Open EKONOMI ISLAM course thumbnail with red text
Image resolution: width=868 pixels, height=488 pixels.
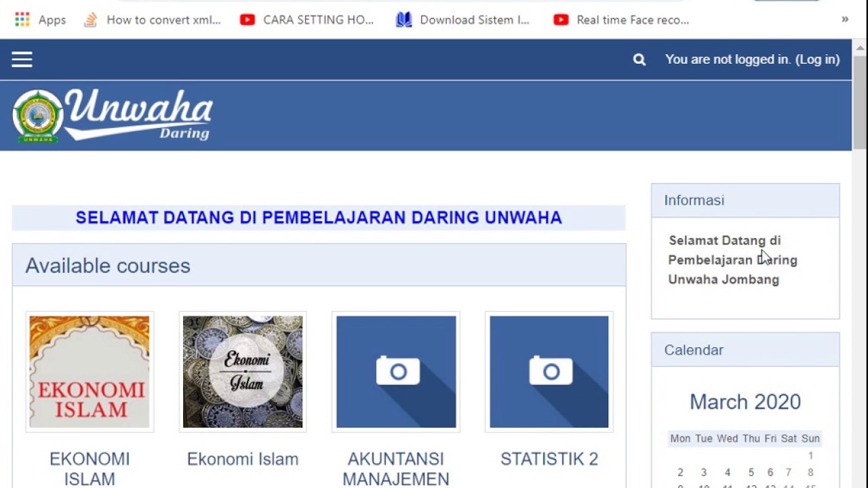90,371
